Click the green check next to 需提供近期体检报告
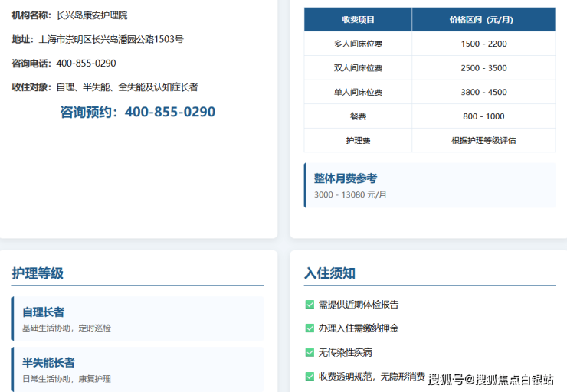This screenshot has height=392, width=567. tap(310, 305)
